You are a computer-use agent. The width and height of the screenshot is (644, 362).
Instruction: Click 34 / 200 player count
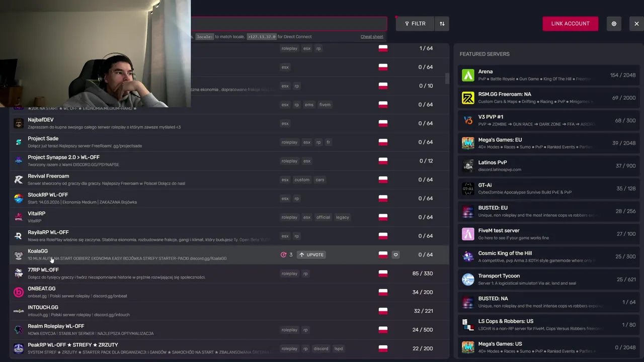(422, 292)
